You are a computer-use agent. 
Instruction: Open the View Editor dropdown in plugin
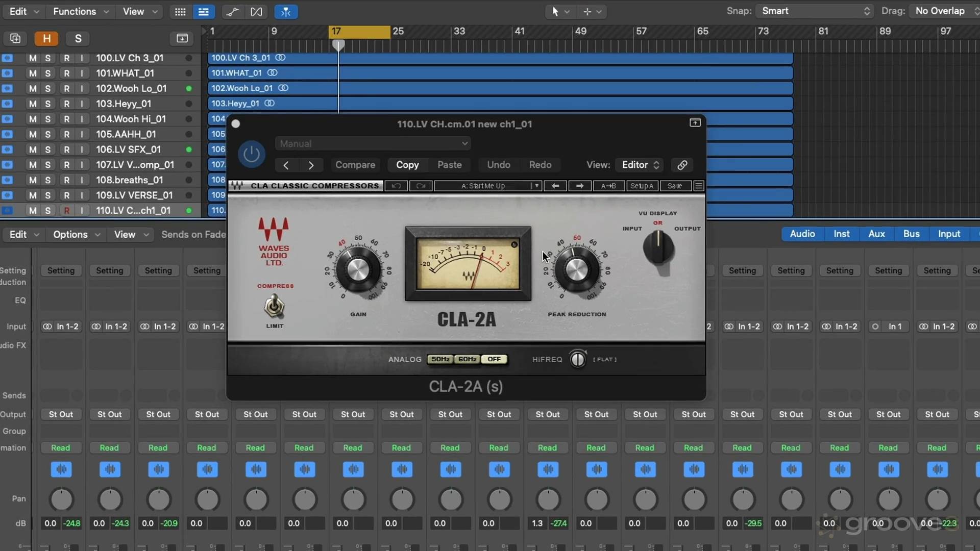pos(640,165)
